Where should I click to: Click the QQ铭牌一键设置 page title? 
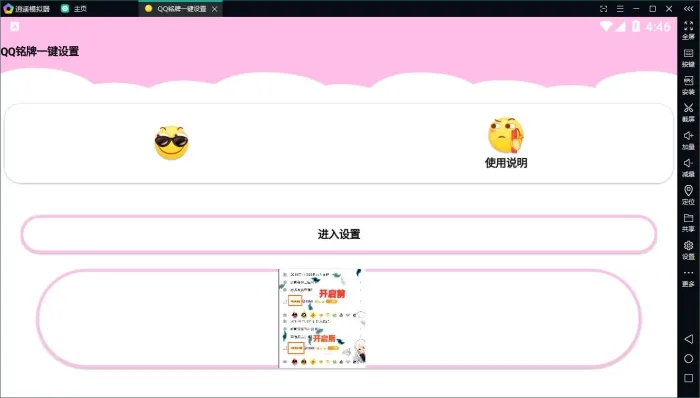pos(40,51)
